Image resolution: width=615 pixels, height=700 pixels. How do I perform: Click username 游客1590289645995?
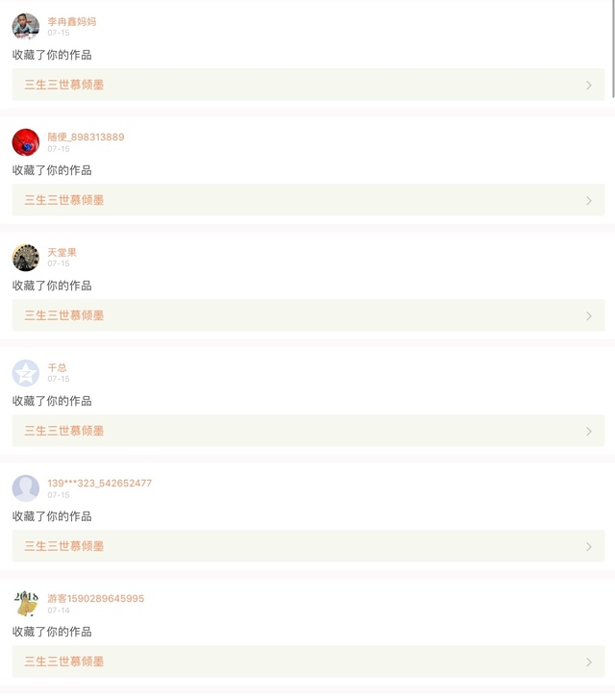click(96, 598)
